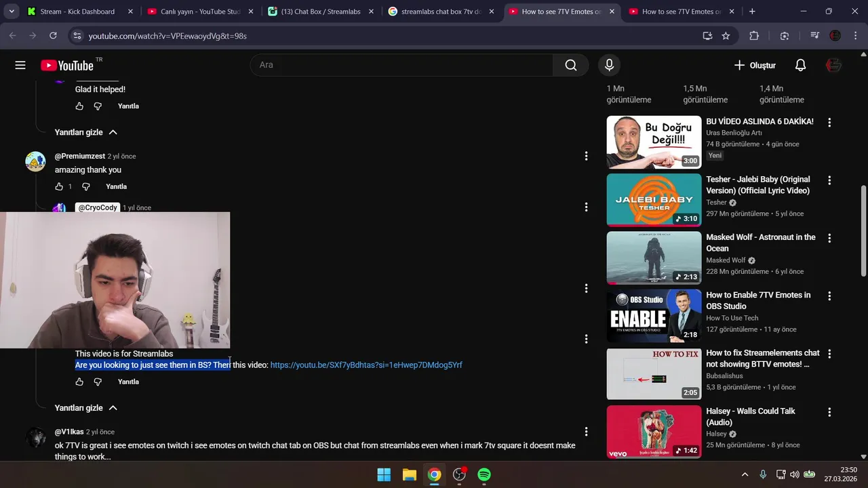Open How to Enable 7TV Emotes thumbnail
This screenshot has height=488, width=868.
pos(654,316)
